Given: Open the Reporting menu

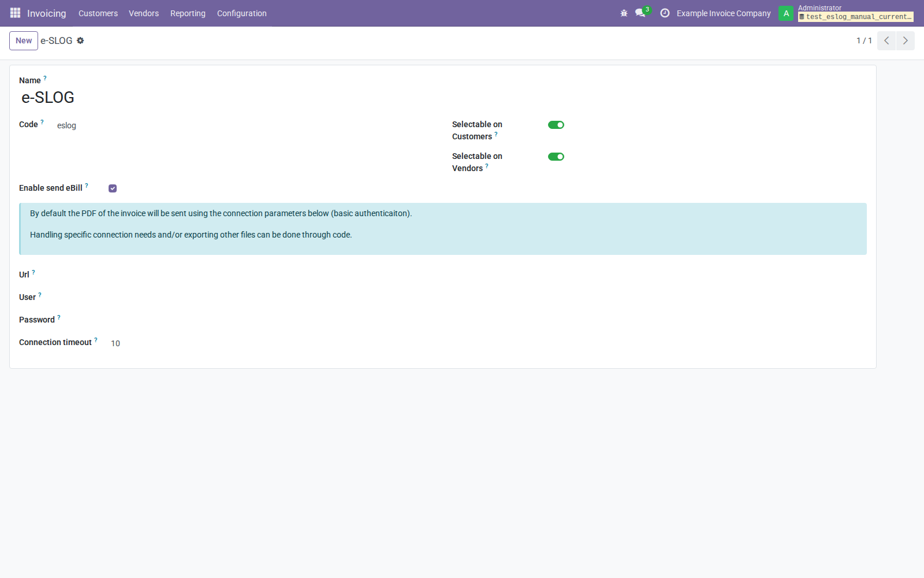Looking at the screenshot, I should tap(188, 13).
